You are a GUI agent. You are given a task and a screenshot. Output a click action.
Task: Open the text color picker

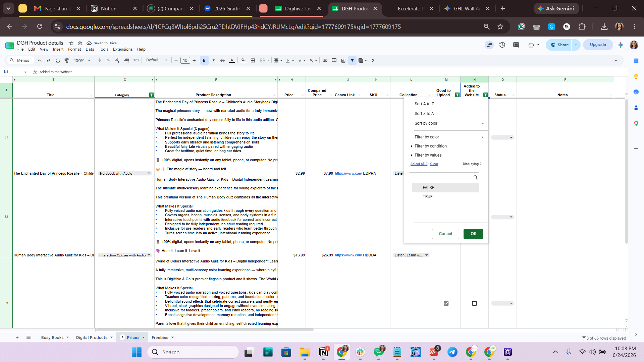click(232, 61)
